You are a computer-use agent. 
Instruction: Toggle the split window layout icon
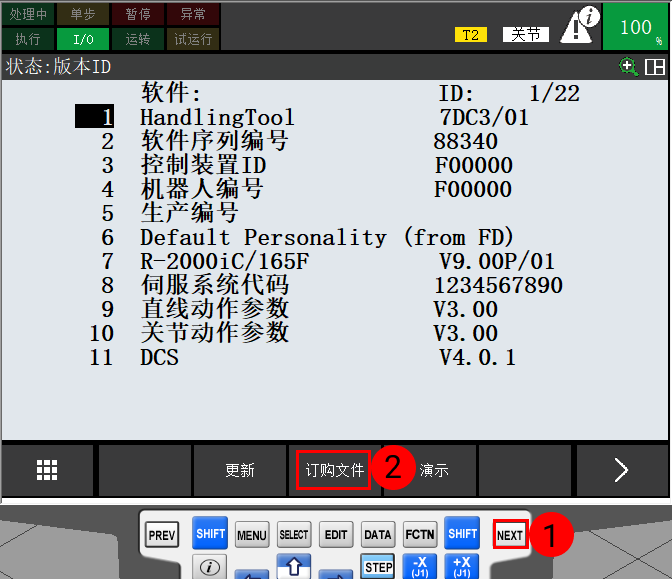[x=655, y=67]
